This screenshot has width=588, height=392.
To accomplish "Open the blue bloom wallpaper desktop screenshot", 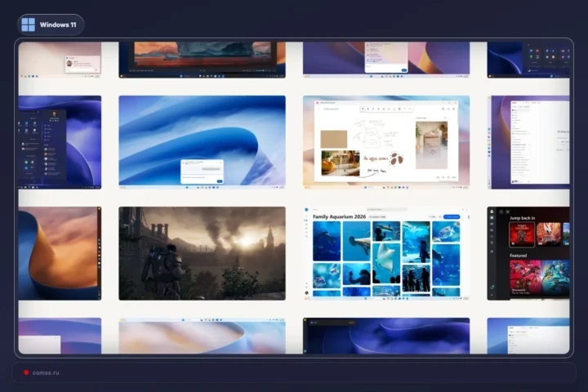I will (203, 142).
